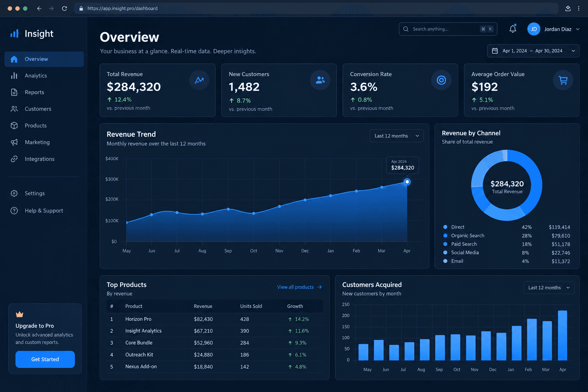The width and height of the screenshot is (588, 392).
Task: Open Revenue Trend Last 12 months dropdown
Action: point(397,136)
